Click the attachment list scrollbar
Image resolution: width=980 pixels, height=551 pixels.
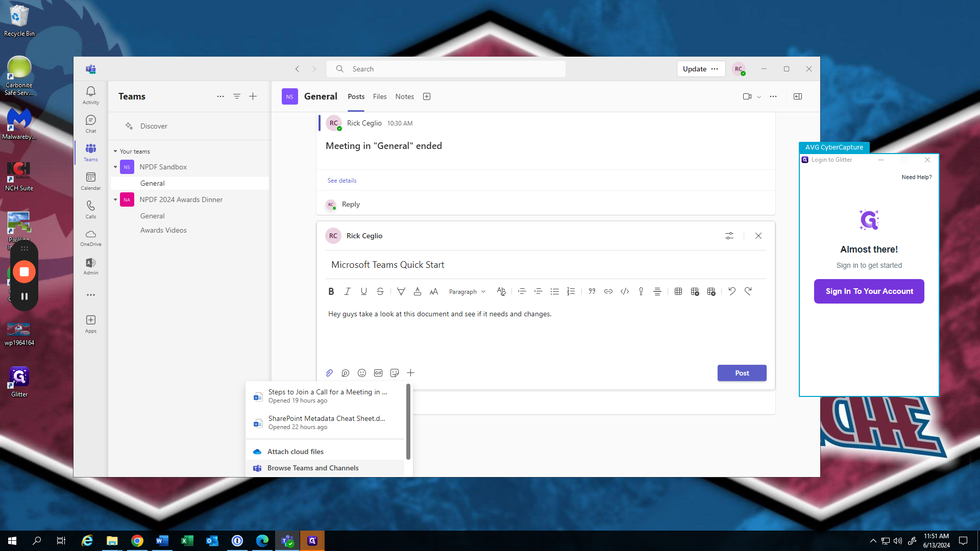[408, 421]
